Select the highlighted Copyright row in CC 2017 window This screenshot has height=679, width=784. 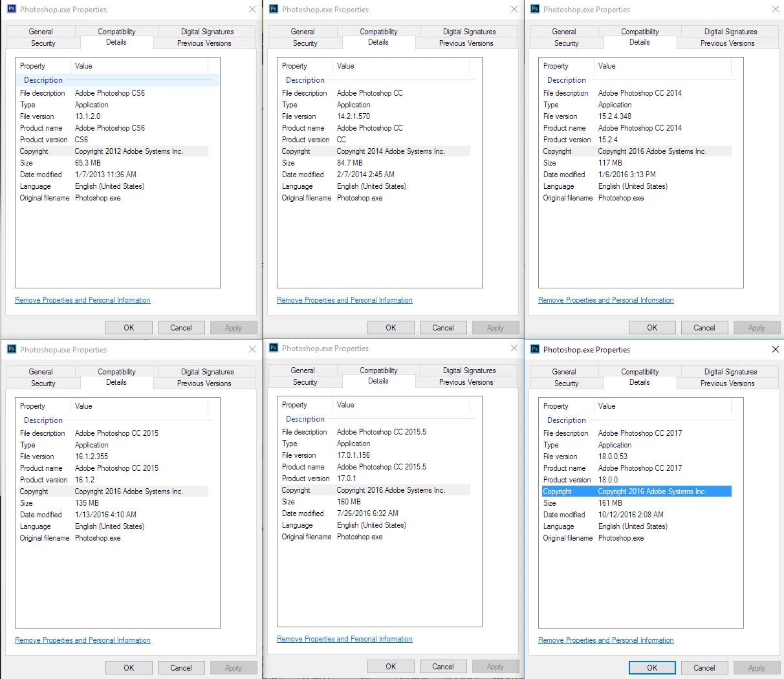pos(637,491)
